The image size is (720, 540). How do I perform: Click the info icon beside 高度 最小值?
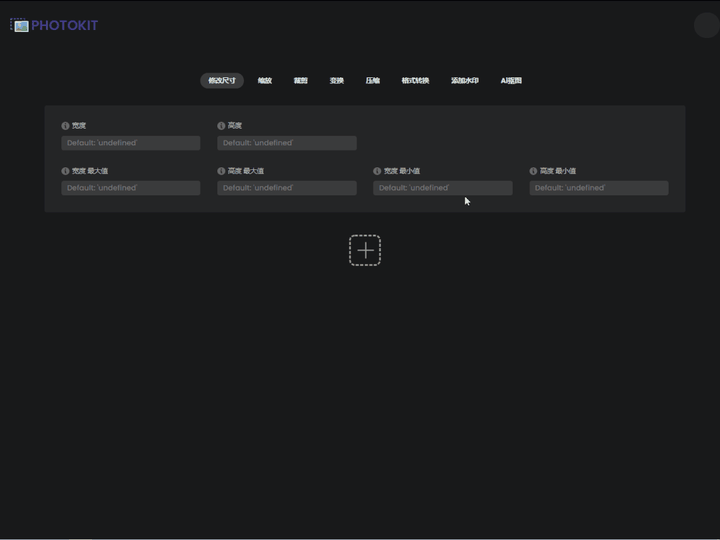pos(533,171)
